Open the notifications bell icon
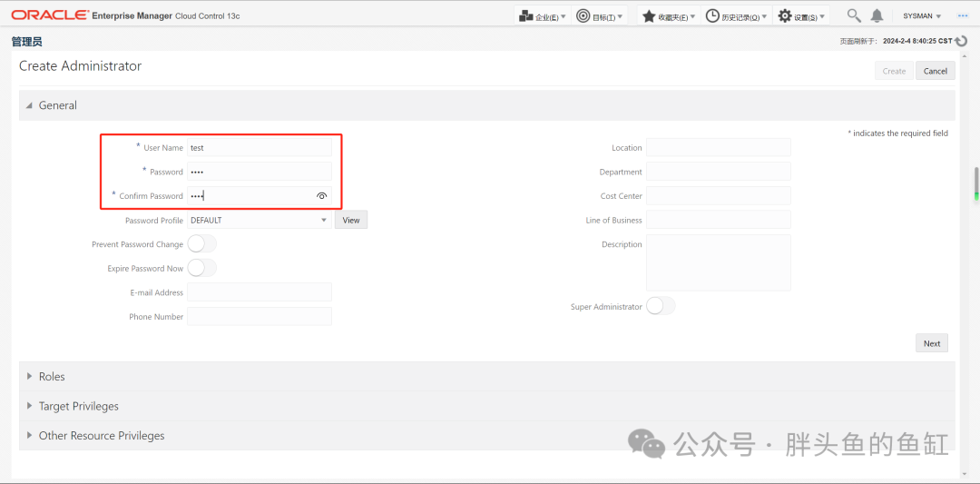This screenshot has width=980, height=484. pos(877,15)
